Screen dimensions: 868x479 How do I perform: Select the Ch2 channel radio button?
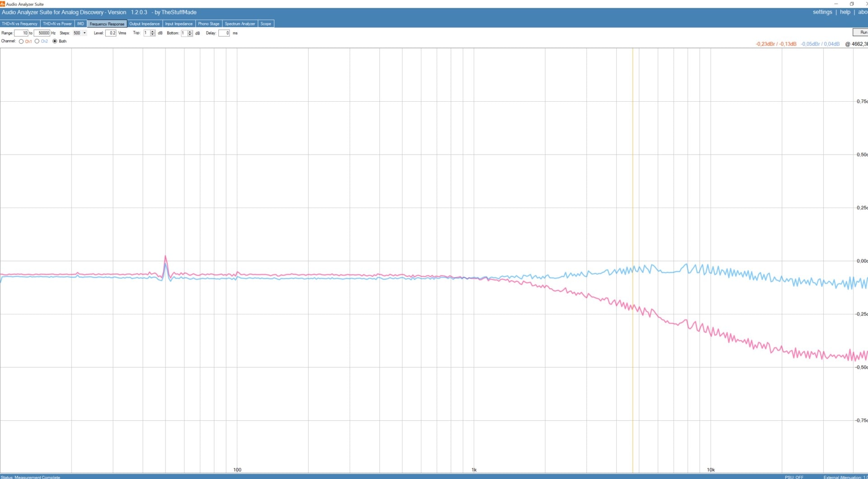pos(37,41)
